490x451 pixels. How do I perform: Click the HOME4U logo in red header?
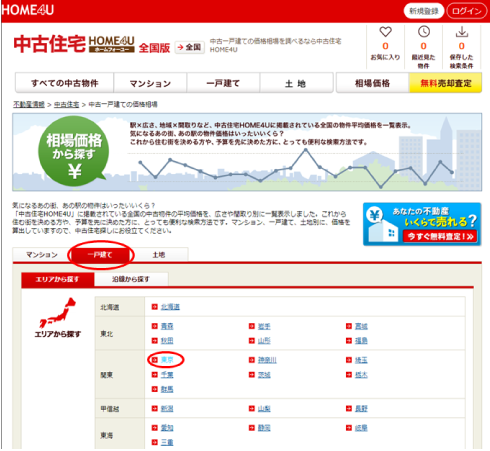(27, 10)
